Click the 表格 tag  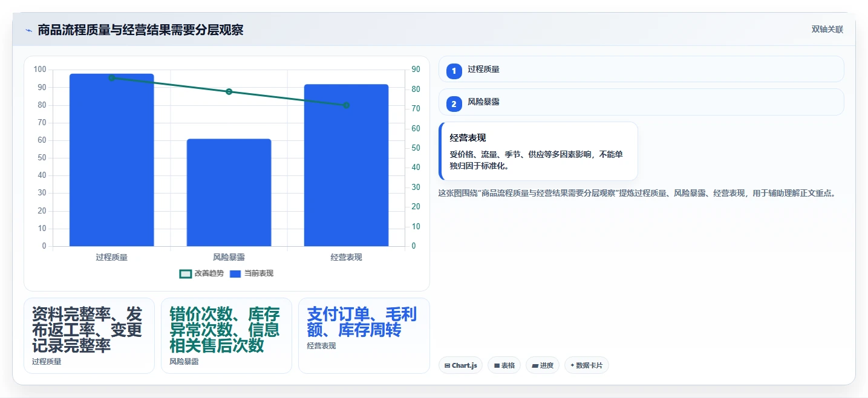(504, 365)
